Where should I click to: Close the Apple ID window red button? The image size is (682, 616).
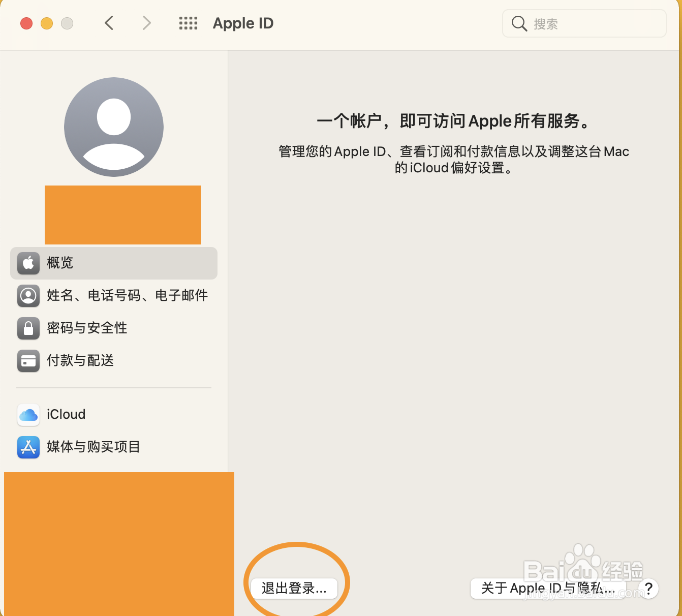coord(26,23)
